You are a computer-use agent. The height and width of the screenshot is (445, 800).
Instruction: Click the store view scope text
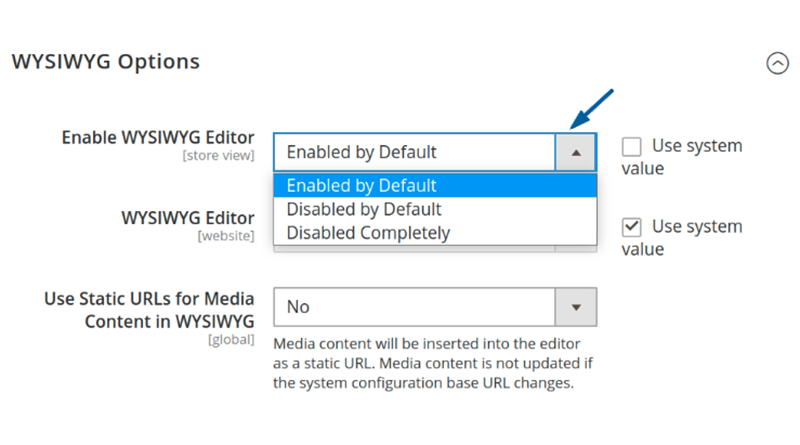coord(218,155)
